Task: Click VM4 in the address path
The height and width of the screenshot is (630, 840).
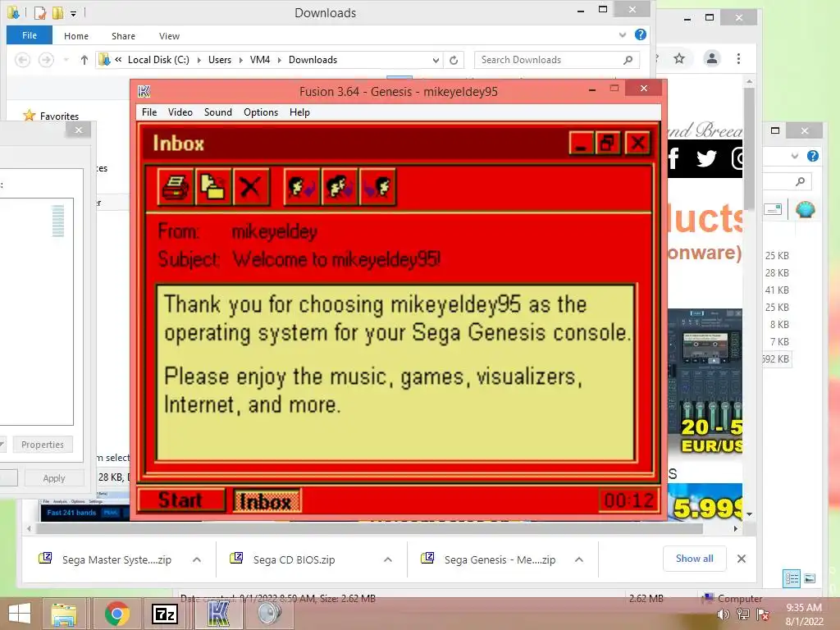Action: tap(260, 60)
